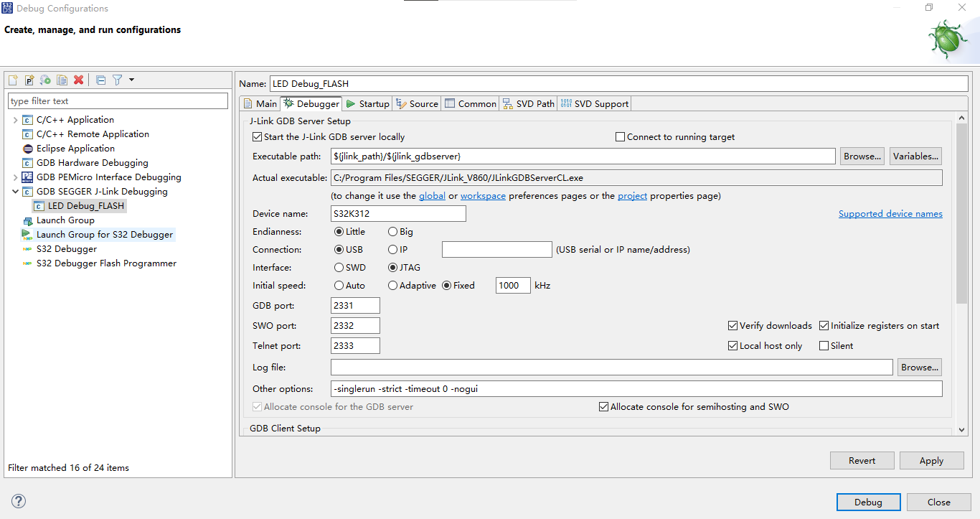Enable Connect to running target checkbox

[621, 137]
